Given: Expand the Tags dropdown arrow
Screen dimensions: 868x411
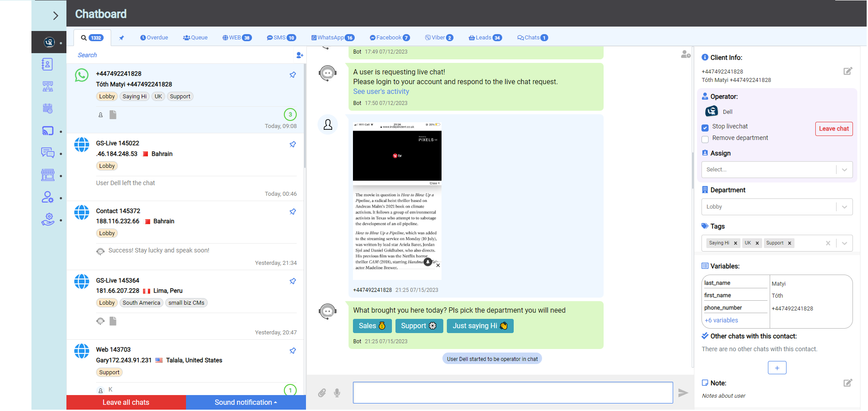Looking at the screenshot, I should [845, 243].
